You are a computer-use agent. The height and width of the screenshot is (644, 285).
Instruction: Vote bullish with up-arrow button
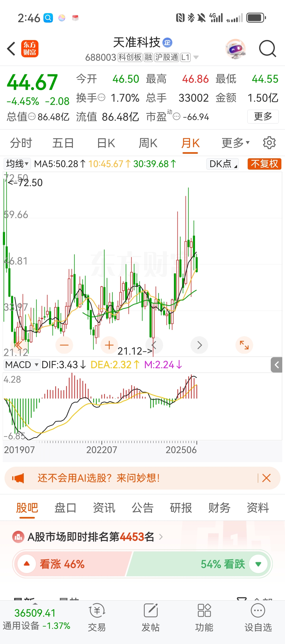point(27,564)
